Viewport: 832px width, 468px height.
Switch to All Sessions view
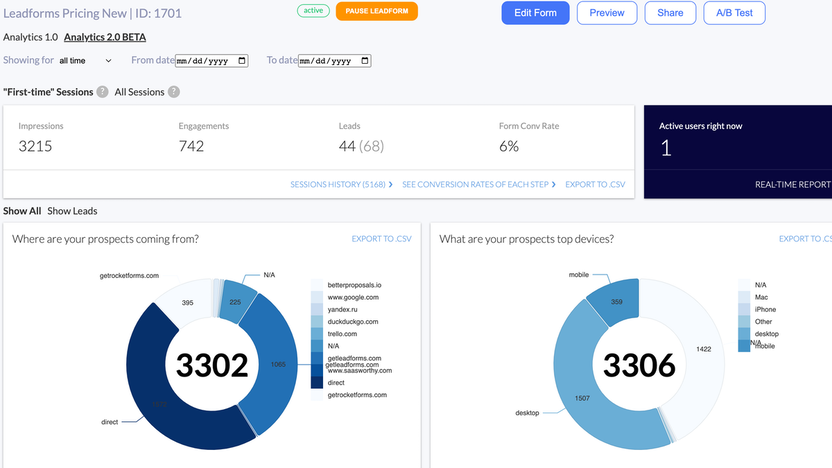pos(139,92)
